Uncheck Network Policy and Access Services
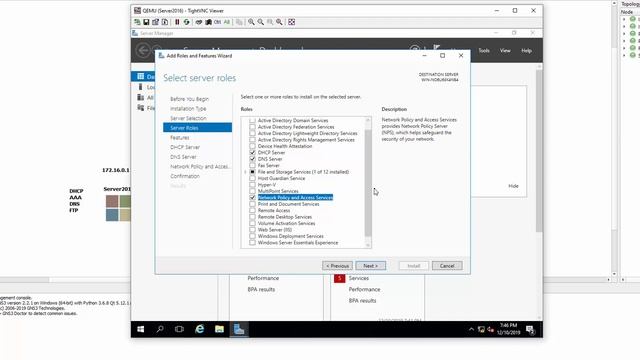640x360 pixels. (252, 198)
